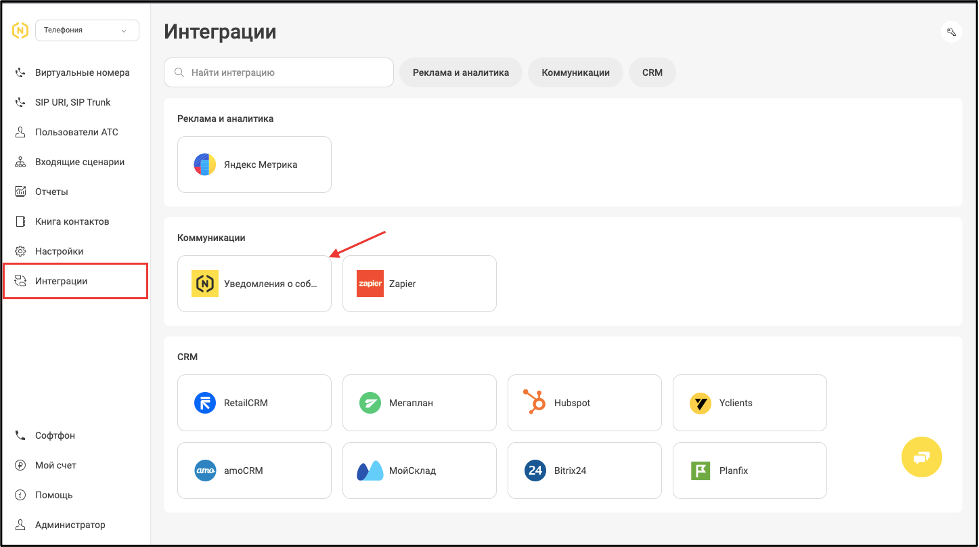Click the Коммуникации section heading

(211, 238)
